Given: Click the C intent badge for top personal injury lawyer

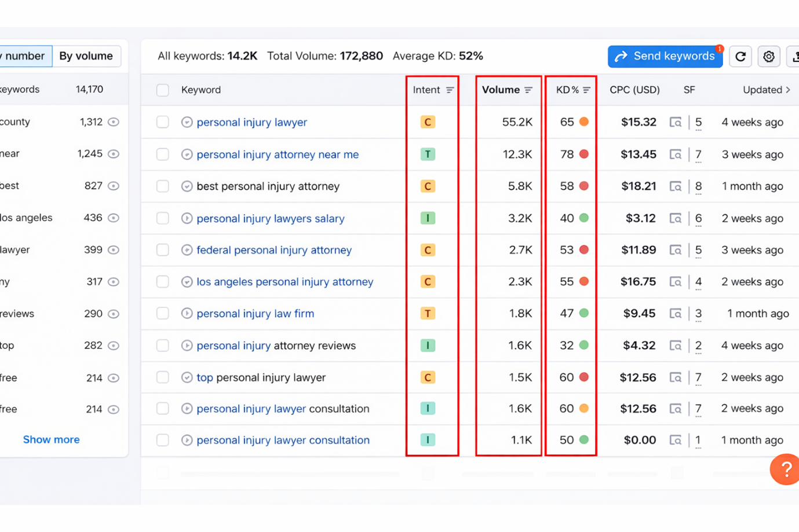Looking at the screenshot, I should click(x=428, y=377).
